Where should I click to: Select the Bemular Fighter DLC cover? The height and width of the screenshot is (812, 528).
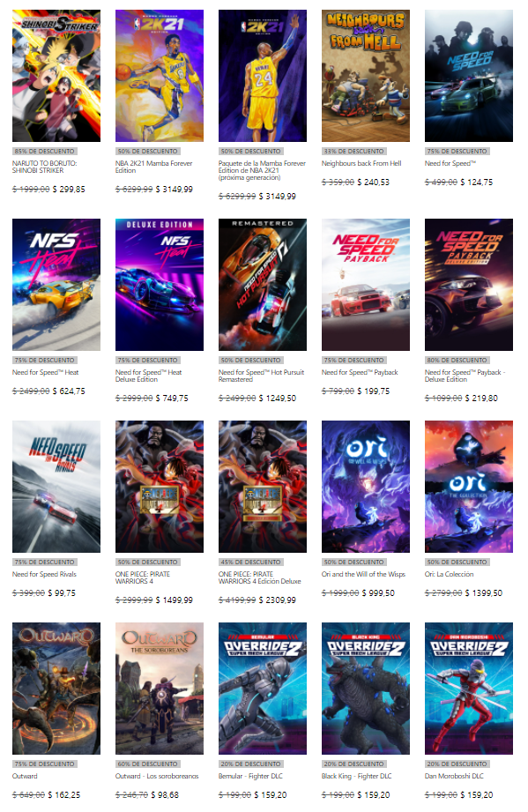click(x=263, y=689)
